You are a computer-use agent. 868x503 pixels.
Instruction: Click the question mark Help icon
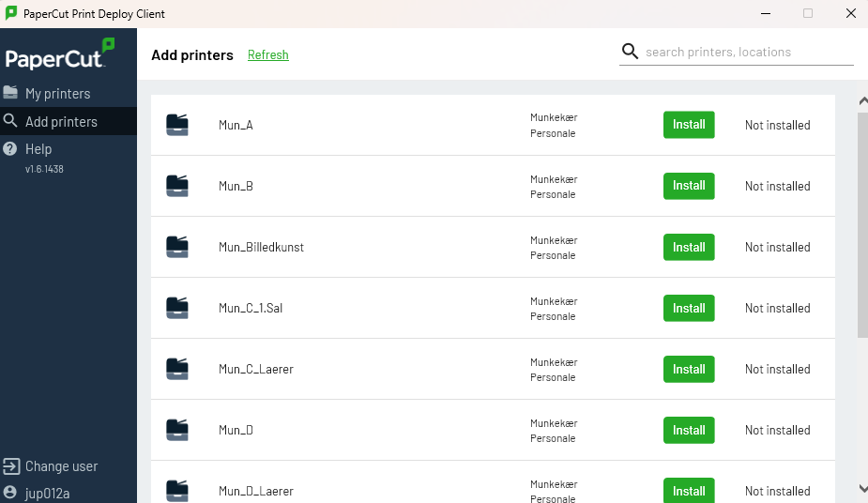10,148
